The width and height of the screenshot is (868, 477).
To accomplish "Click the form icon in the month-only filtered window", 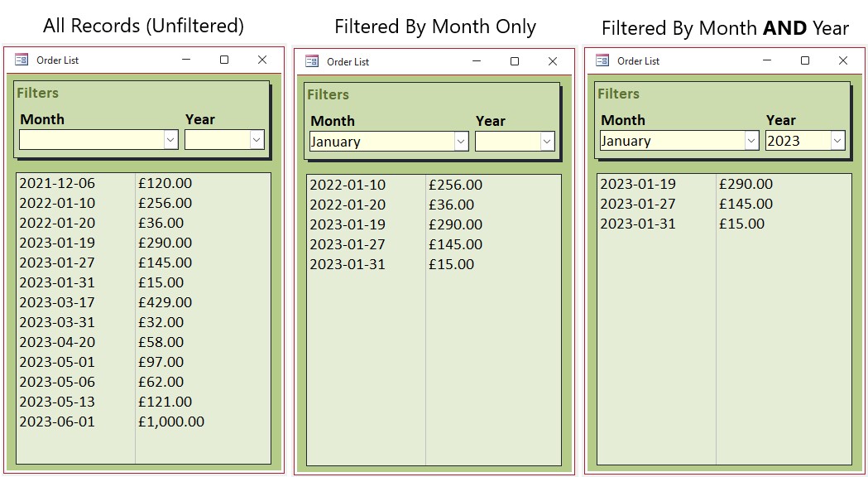I will point(312,61).
